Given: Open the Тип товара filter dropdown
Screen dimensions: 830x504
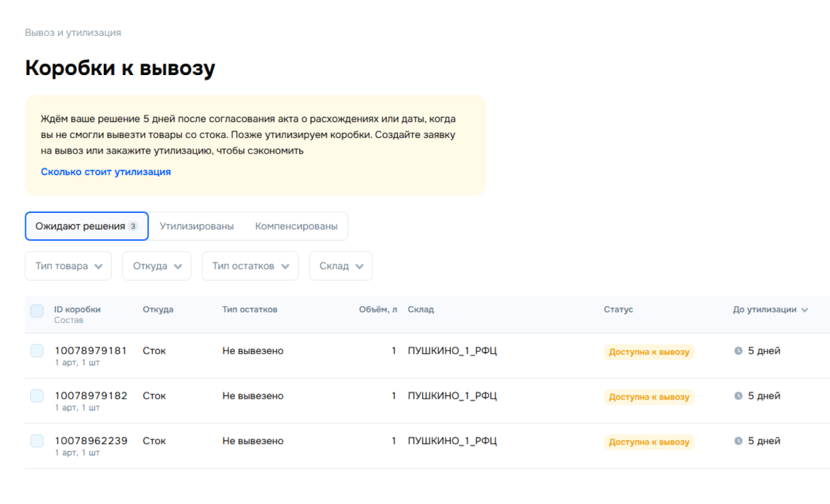Looking at the screenshot, I should [68, 265].
